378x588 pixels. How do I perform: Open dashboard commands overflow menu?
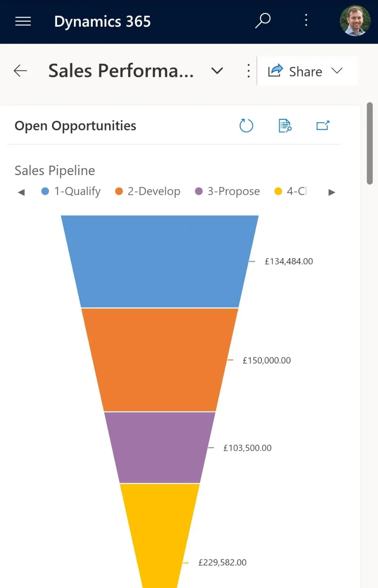tap(248, 71)
